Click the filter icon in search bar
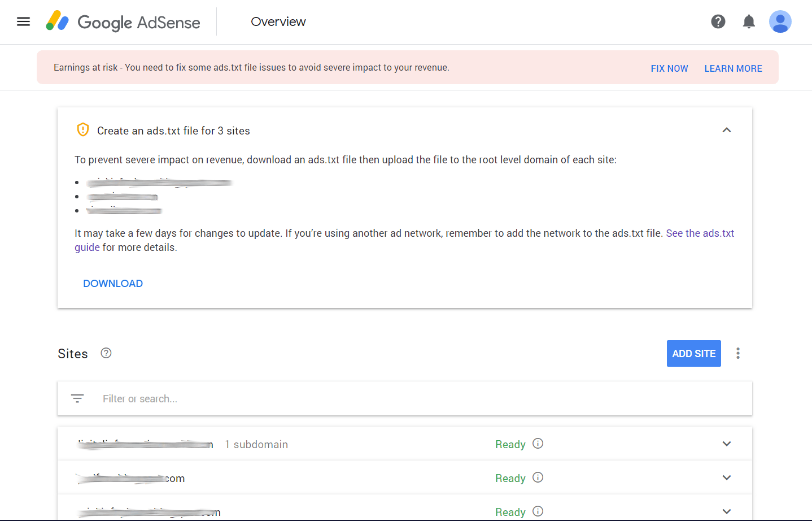The height and width of the screenshot is (521, 812). click(x=77, y=398)
